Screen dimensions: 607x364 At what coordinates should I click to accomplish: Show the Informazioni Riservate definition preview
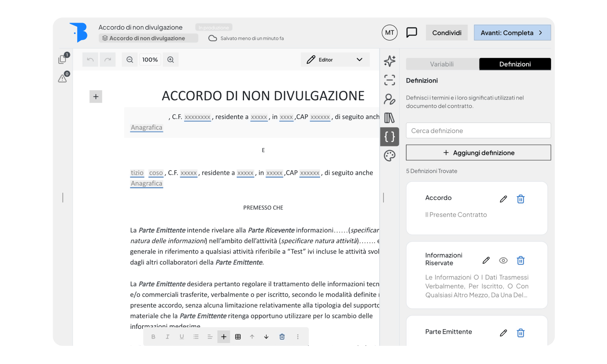coord(503,260)
